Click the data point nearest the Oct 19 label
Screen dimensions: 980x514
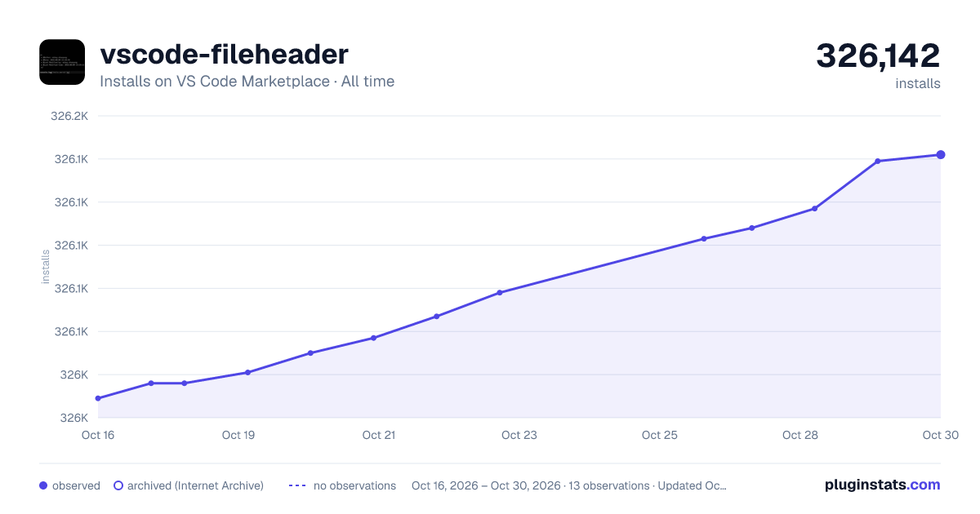(x=247, y=372)
